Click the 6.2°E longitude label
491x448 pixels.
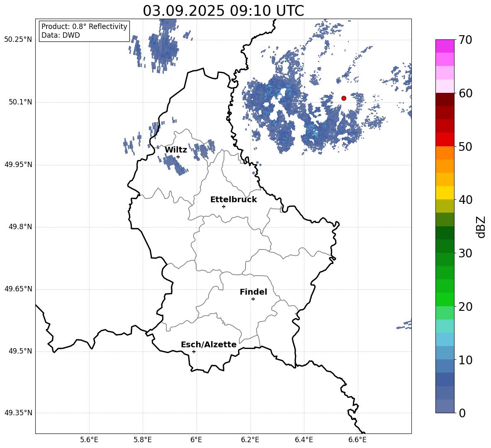(250, 440)
